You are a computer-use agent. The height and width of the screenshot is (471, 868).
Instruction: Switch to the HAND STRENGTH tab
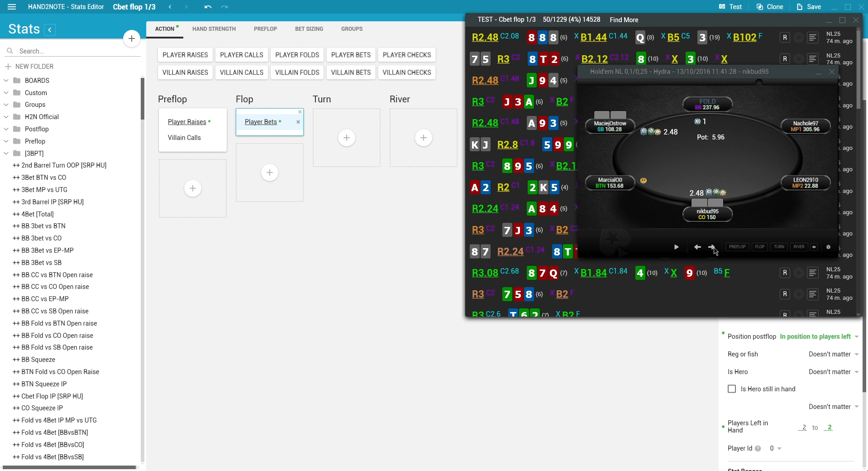[214, 29]
